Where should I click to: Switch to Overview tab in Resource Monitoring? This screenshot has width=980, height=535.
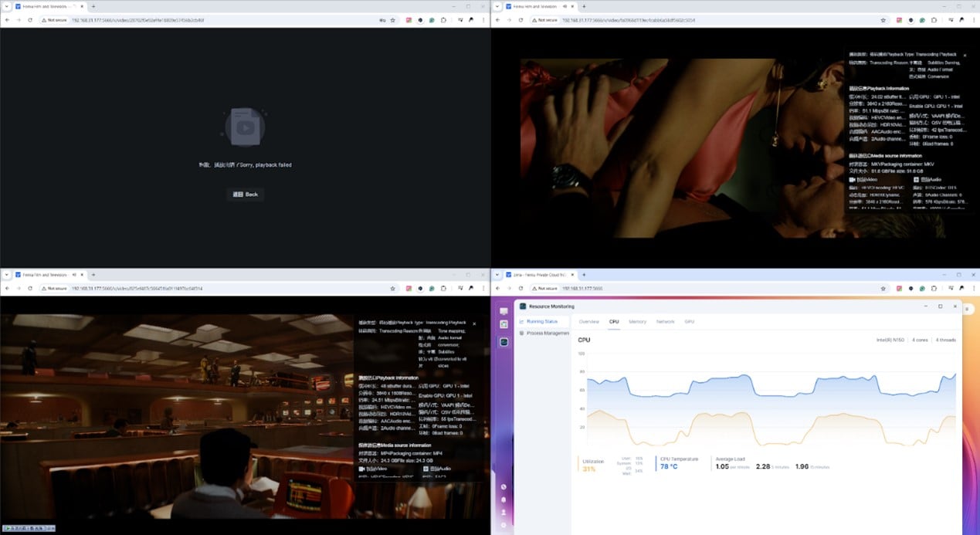[x=588, y=321]
